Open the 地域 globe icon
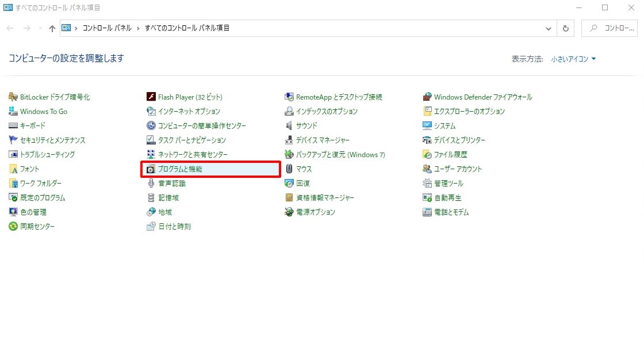This screenshot has height=362, width=644. 151,212
